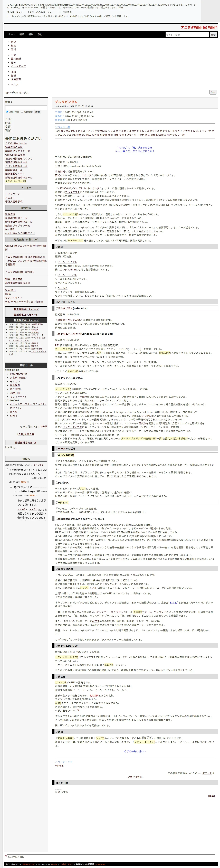Open ソースを表示 in cache header
220x868 pixels.
(65, 12)
